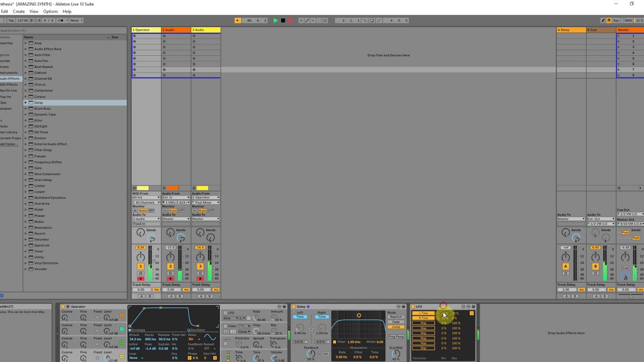This screenshot has width=644, height=362.
Task: Open the Options menu
Action: (50, 11)
